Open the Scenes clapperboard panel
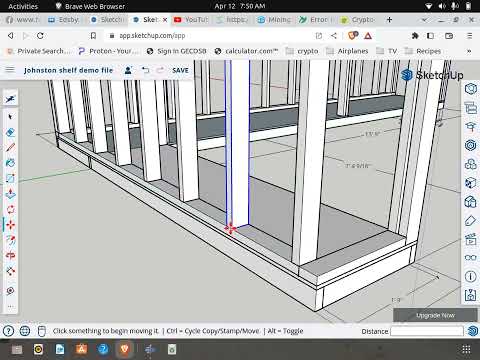This screenshot has height=360, width=480. pos(471,239)
